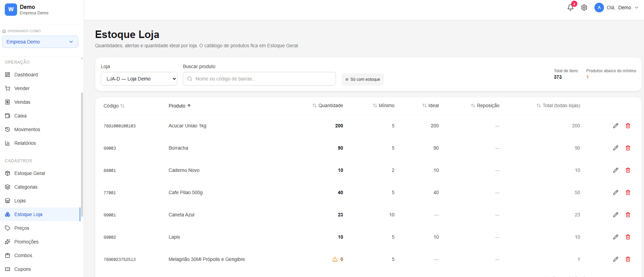
Task: Open the Empresa Demo company dropdown
Action: point(40,42)
